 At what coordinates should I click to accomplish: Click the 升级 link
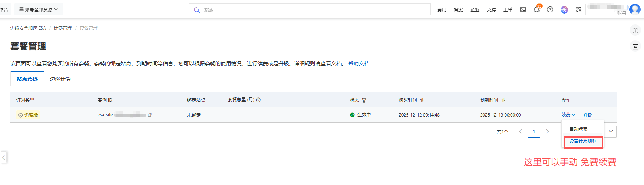click(587, 115)
